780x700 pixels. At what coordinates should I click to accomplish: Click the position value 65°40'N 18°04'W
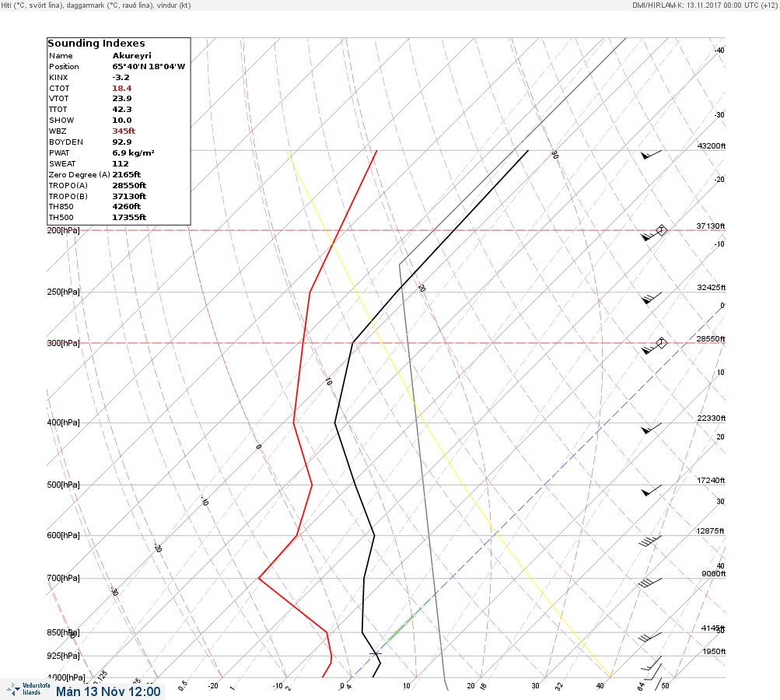tap(149, 67)
